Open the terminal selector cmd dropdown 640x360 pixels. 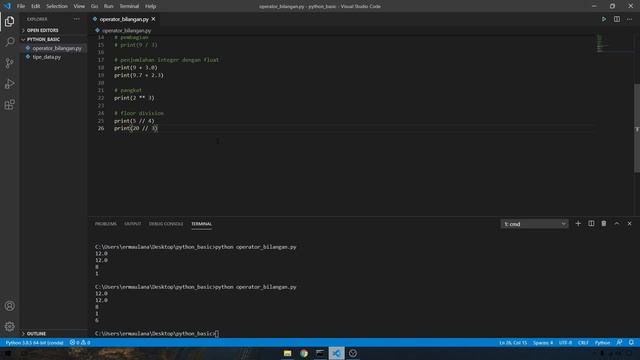point(534,224)
